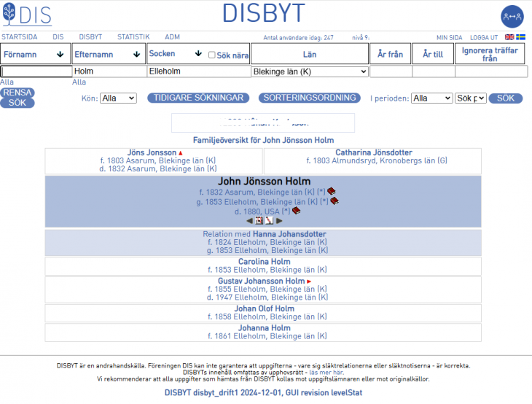Click the Län column header
Viewport: 532px width, 404px height.
click(310, 54)
